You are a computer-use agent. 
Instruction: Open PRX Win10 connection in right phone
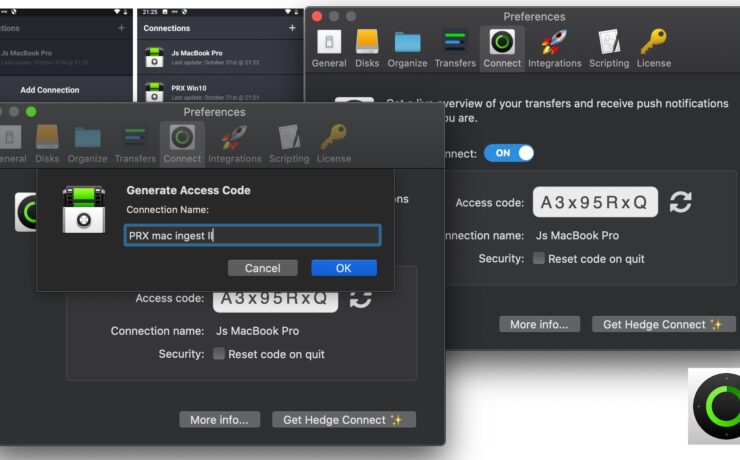point(221,90)
